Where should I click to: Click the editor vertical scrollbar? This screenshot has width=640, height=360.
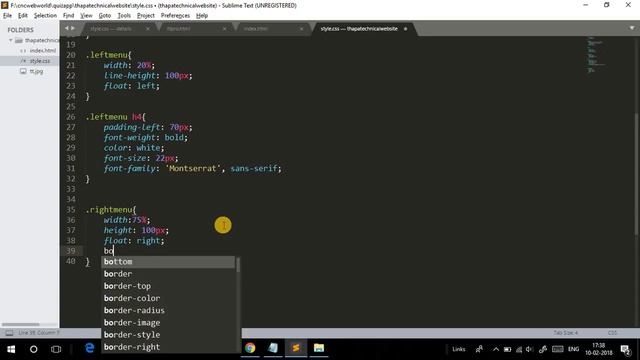pyautogui.click(x=637, y=173)
